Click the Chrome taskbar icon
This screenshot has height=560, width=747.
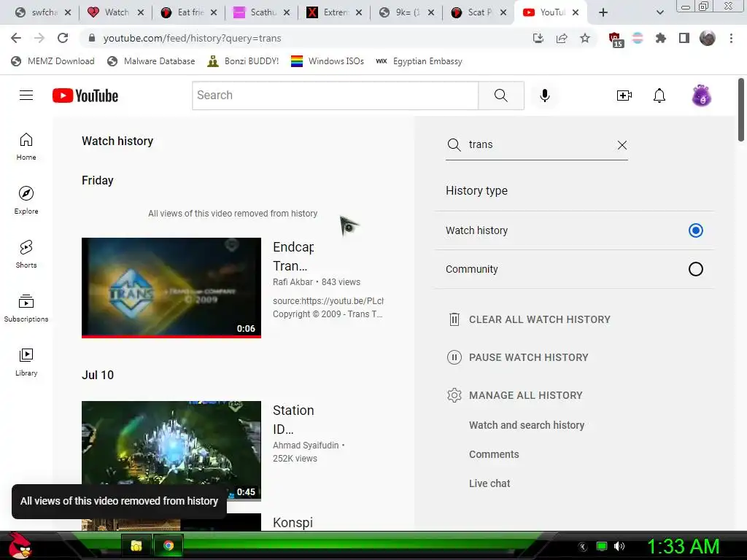[x=169, y=545]
